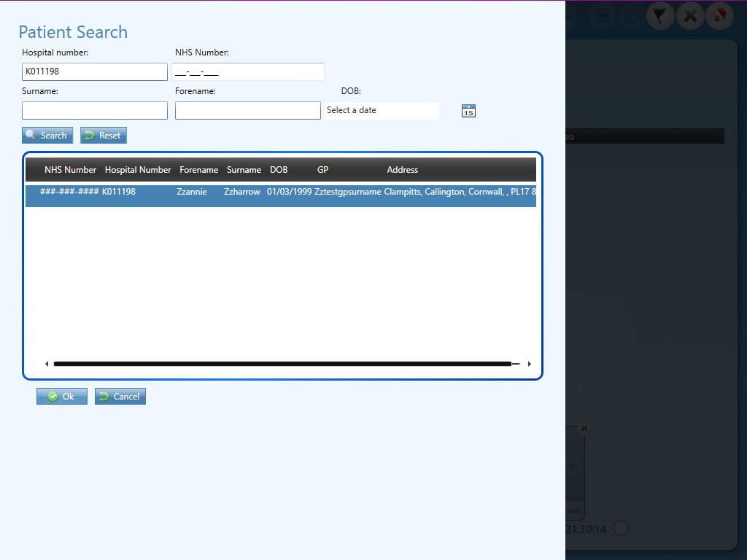Click the Search button
The height and width of the screenshot is (560, 747).
coord(47,135)
